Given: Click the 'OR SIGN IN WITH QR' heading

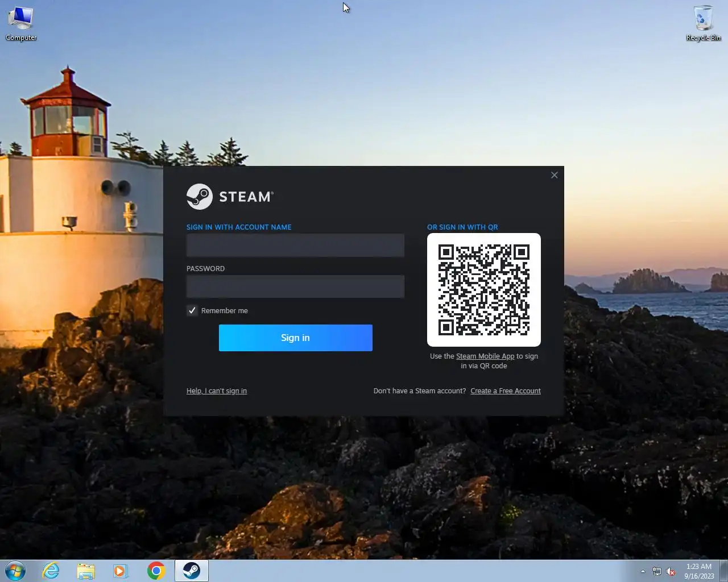Looking at the screenshot, I should pos(462,227).
